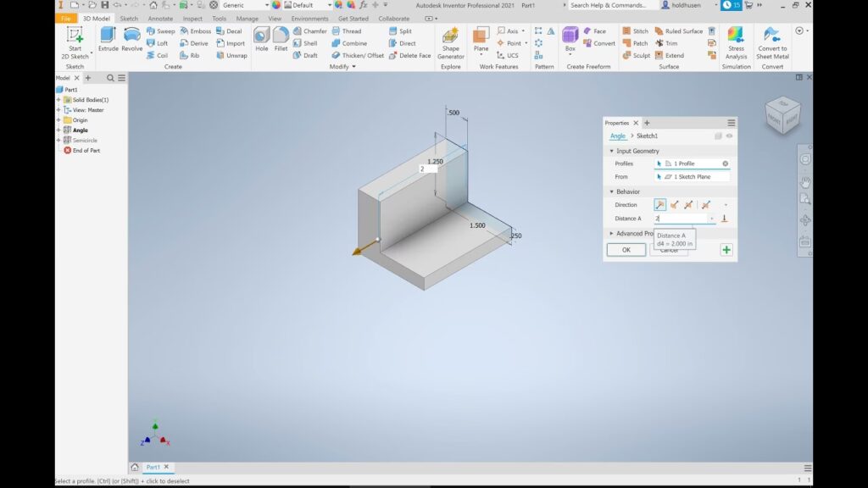
Task: Expand the Solid Bodies(1) tree node
Action: point(58,100)
